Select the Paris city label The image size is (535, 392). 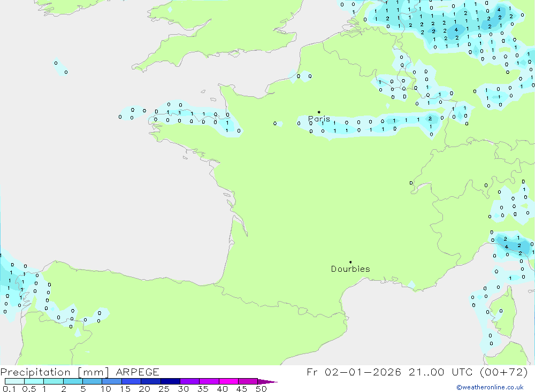click(319, 119)
